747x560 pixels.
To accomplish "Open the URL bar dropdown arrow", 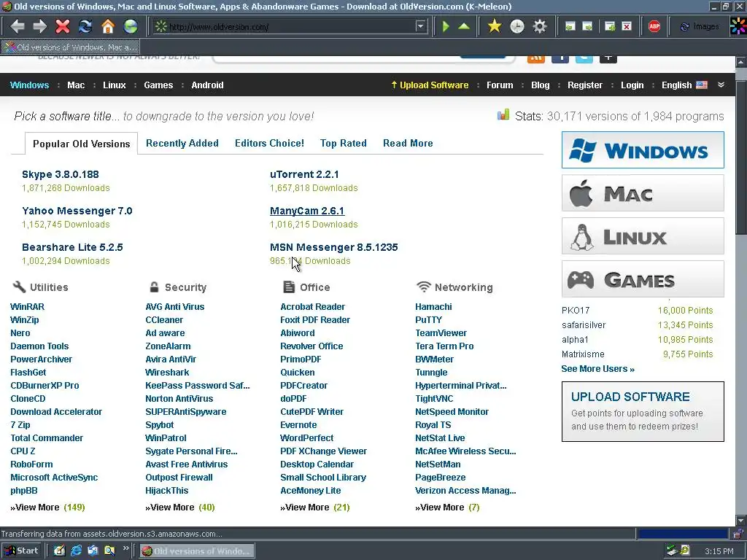I will (420, 26).
